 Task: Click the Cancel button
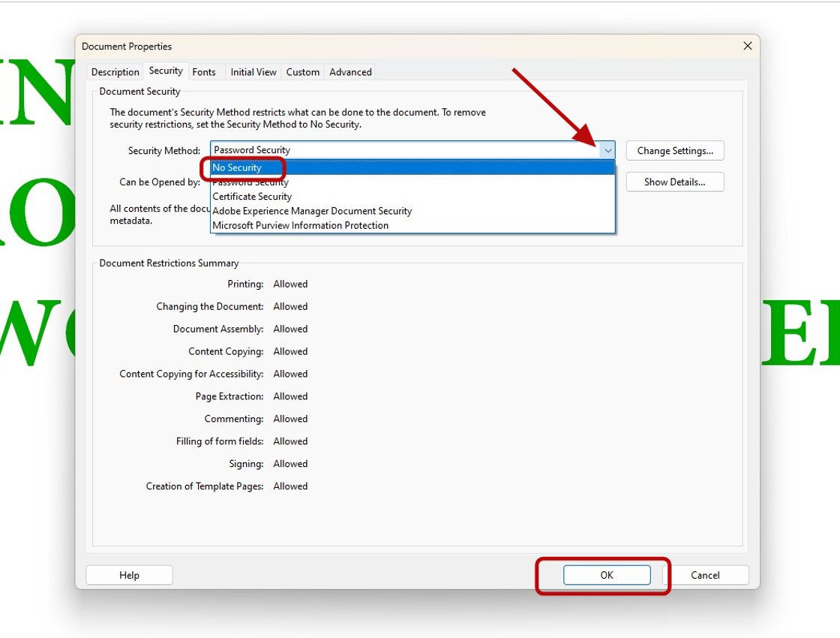click(x=705, y=575)
